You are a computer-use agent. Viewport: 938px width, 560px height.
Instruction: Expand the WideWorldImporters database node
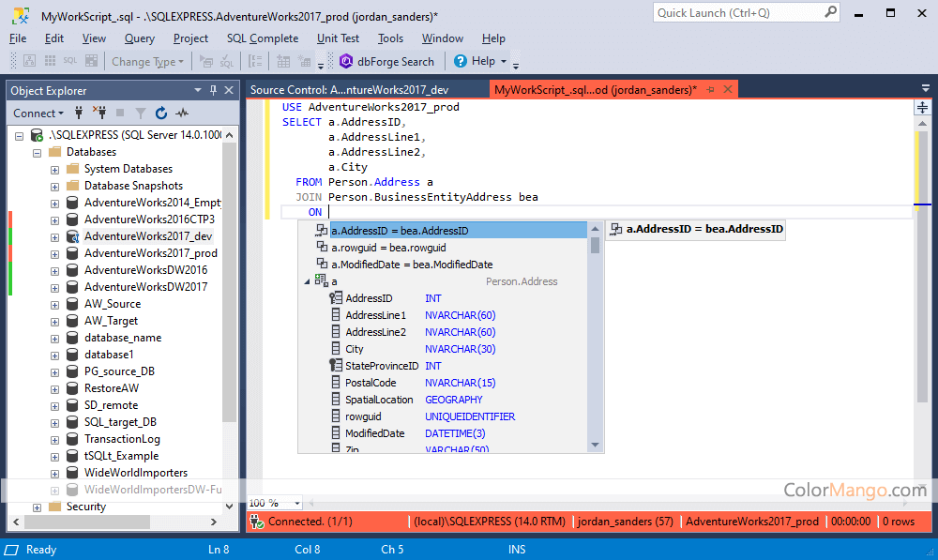click(x=54, y=474)
